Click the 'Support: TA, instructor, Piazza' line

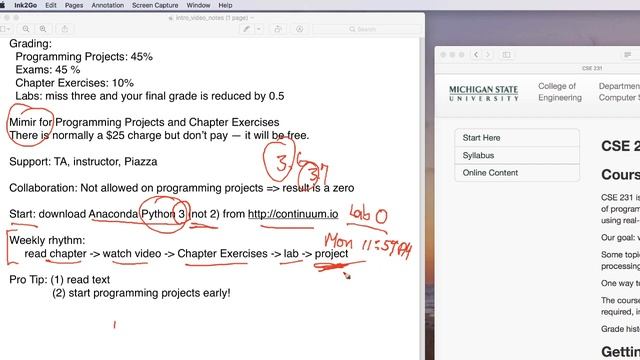coord(83,162)
